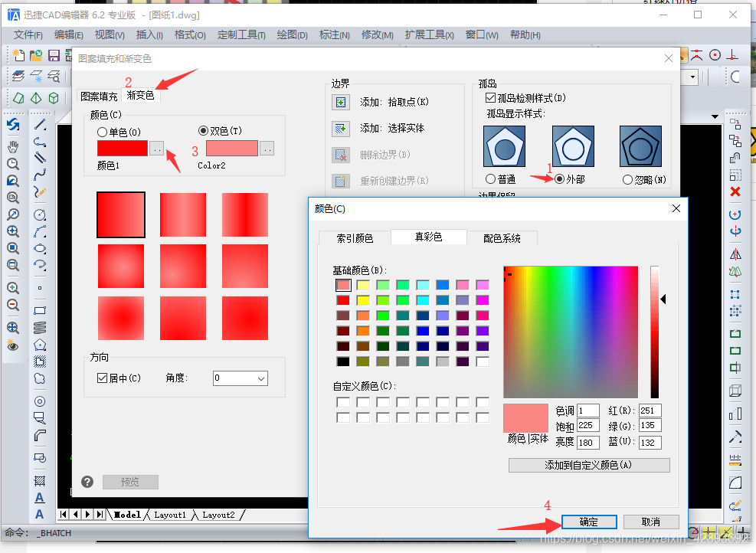Click the browse button beside Color2 swatch
756x553 pixels.
(x=267, y=149)
